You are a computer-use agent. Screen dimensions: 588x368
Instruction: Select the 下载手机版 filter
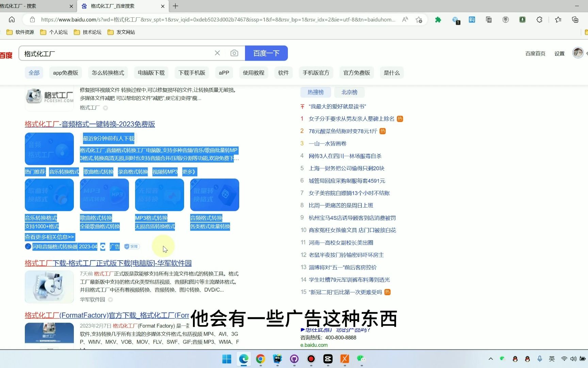click(192, 73)
